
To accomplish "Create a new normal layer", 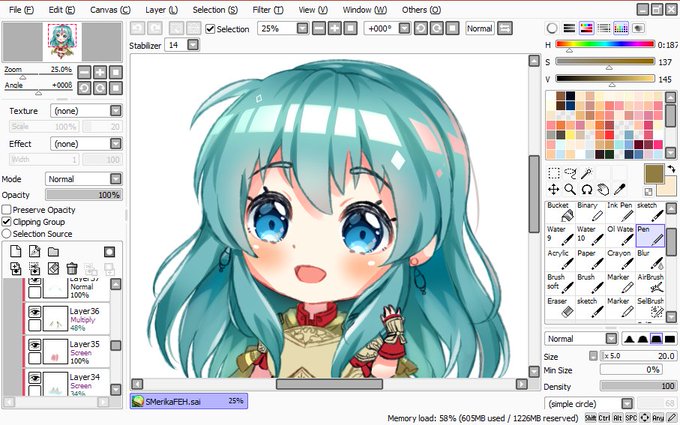I will click(x=16, y=252).
